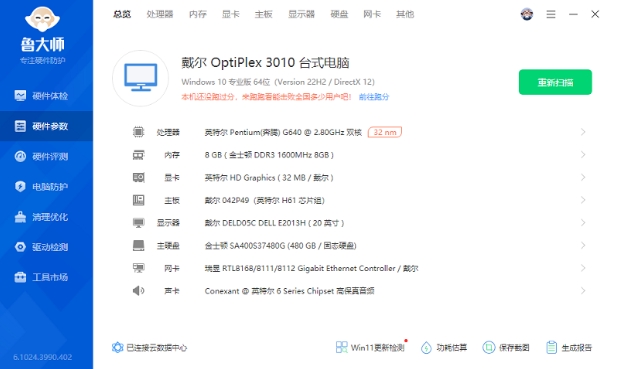
Task: Open the top 网卡 tab
Action: (x=372, y=14)
